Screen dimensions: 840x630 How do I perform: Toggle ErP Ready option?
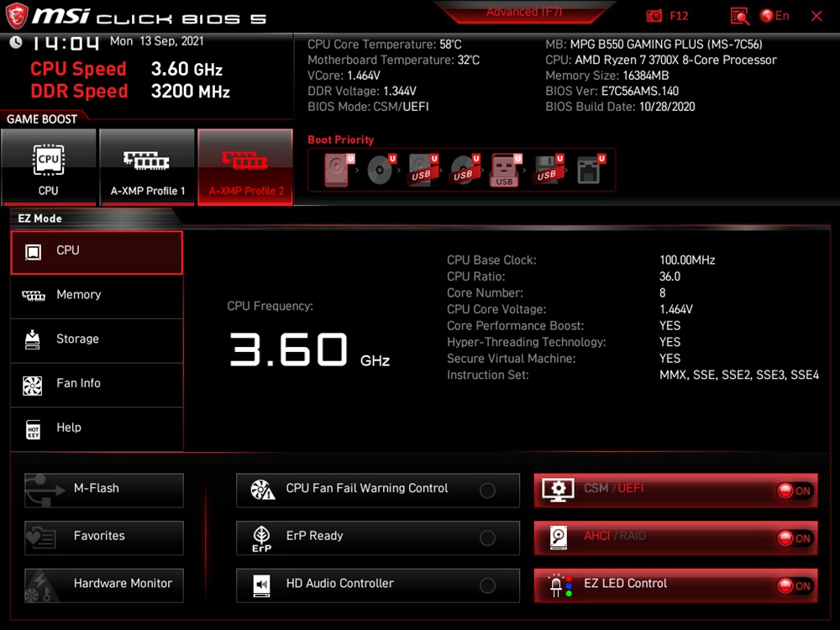[378, 538]
